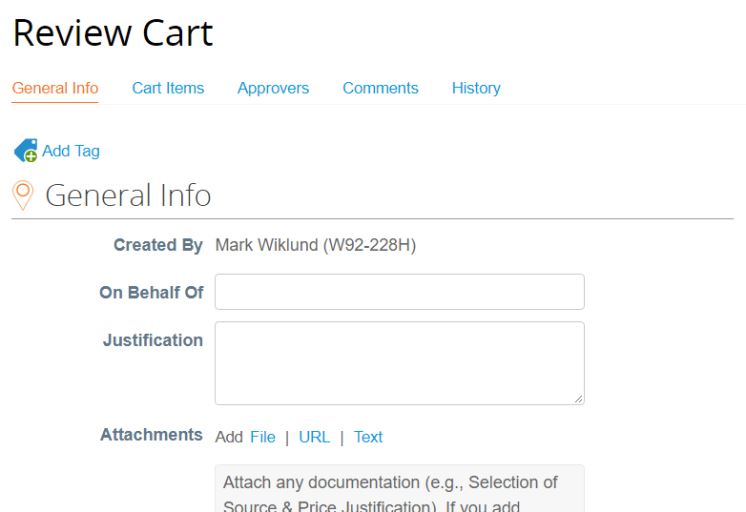Grab the Justification box resize handle
746x512 pixels.
click(x=578, y=398)
